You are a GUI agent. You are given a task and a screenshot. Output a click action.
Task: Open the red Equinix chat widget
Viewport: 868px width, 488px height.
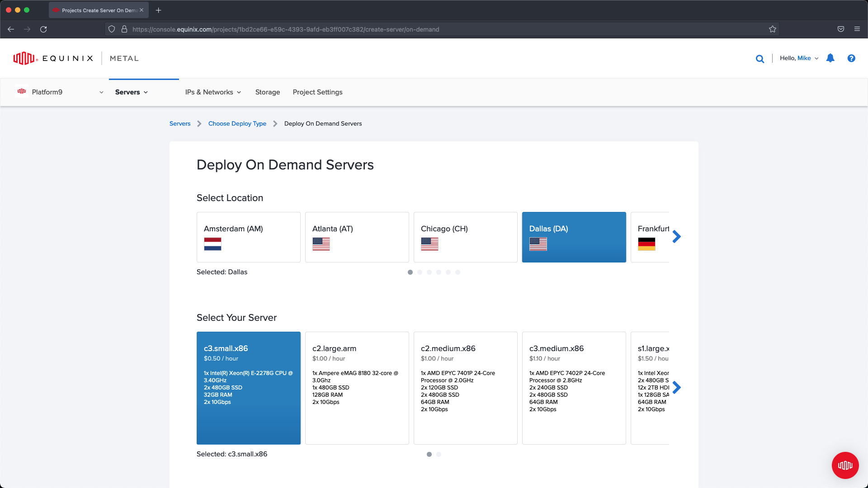pyautogui.click(x=845, y=465)
